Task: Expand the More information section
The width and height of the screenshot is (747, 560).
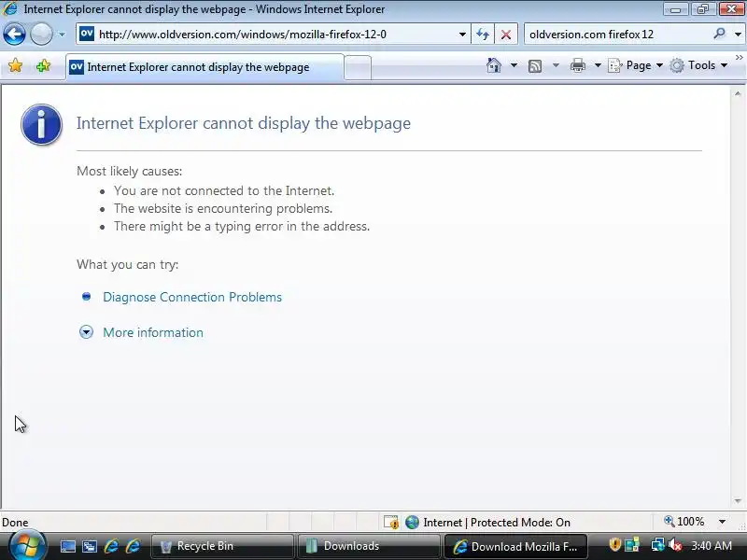Action: pyautogui.click(x=86, y=332)
